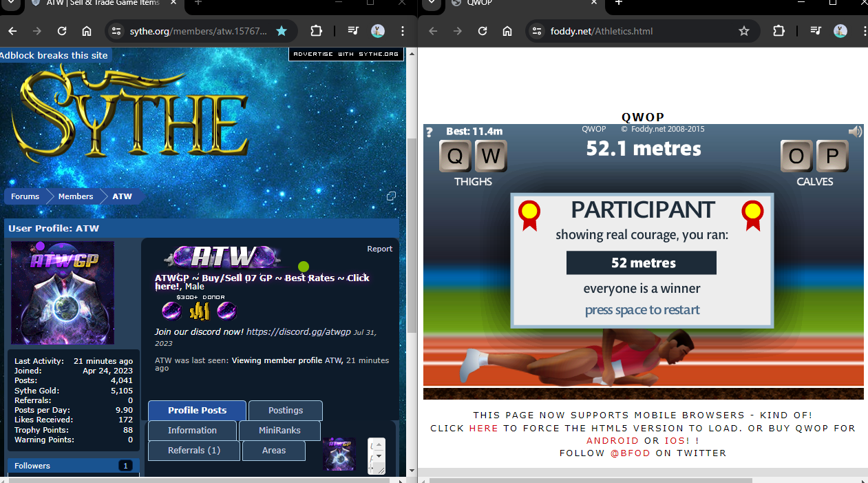
Task: Open the IOS link for QWOP
Action: tap(675, 440)
